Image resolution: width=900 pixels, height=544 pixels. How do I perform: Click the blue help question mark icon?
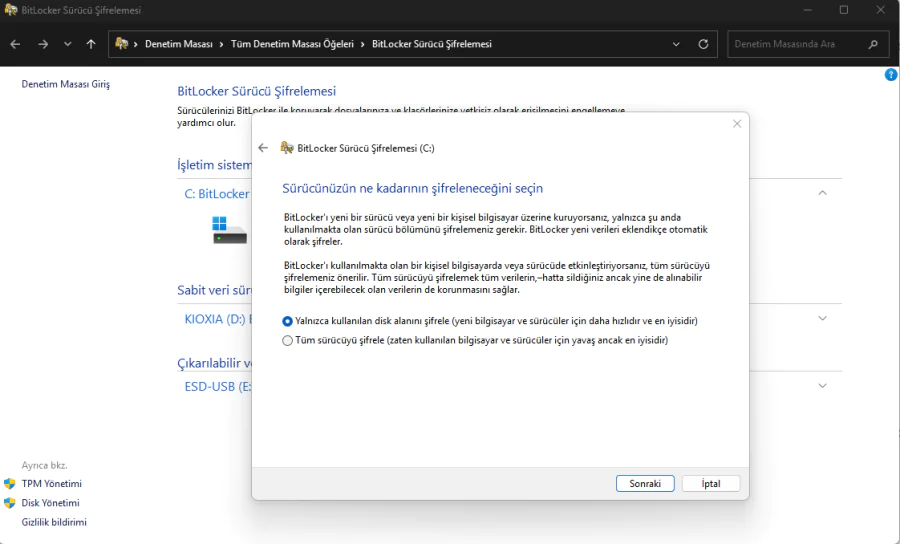pyautogui.click(x=891, y=75)
